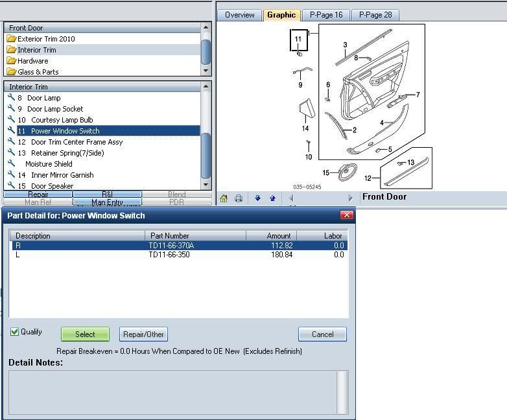The image size is (507, 420).
Task: Open the P-Page 28 tab
Action: pyautogui.click(x=375, y=15)
